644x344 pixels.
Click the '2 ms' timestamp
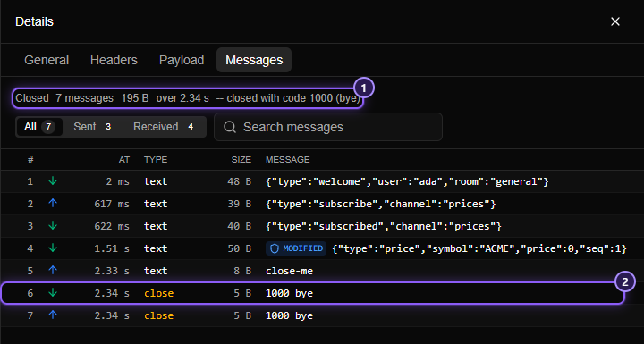(117, 181)
